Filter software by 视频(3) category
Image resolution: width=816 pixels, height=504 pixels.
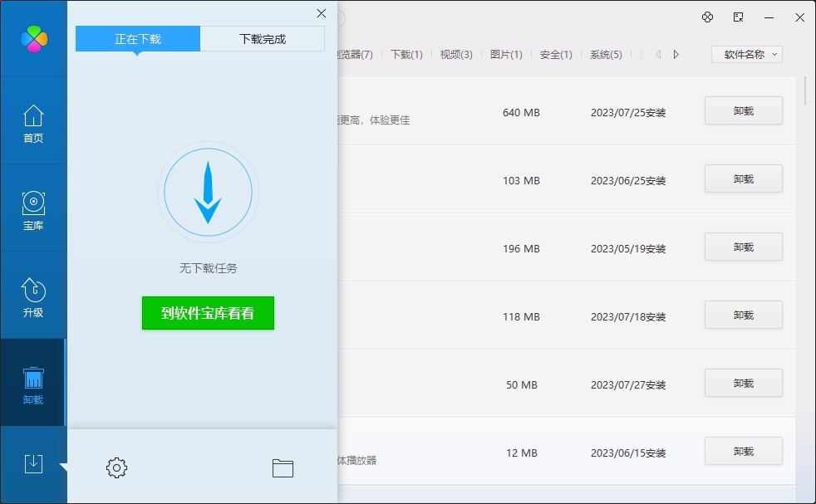454,54
